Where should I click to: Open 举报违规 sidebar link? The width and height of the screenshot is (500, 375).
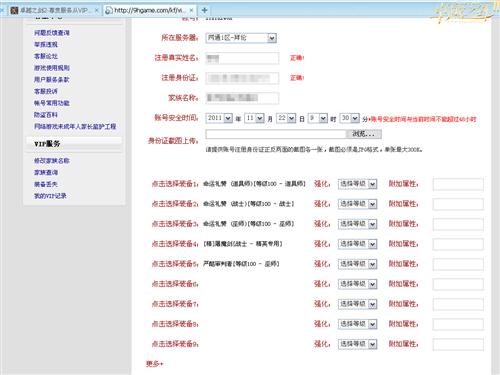pos(46,44)
